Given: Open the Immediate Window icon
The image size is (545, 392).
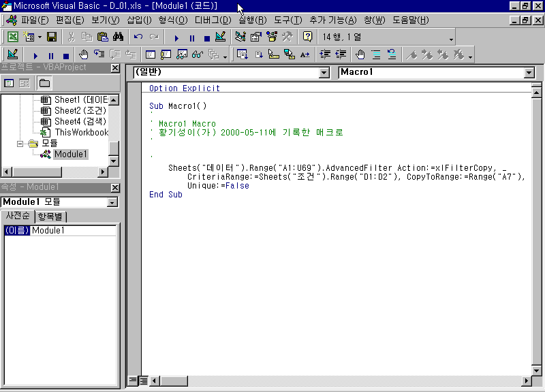Looking at the screenshot, I should 166,54.
